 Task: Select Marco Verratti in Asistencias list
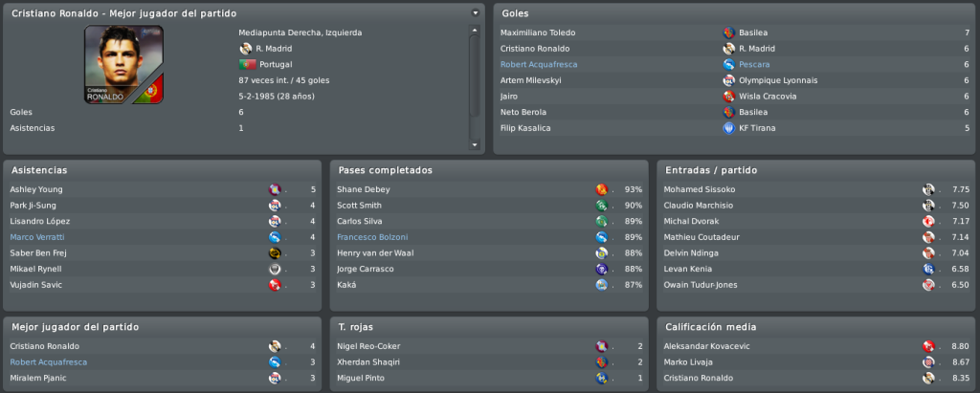pos(37,237)
